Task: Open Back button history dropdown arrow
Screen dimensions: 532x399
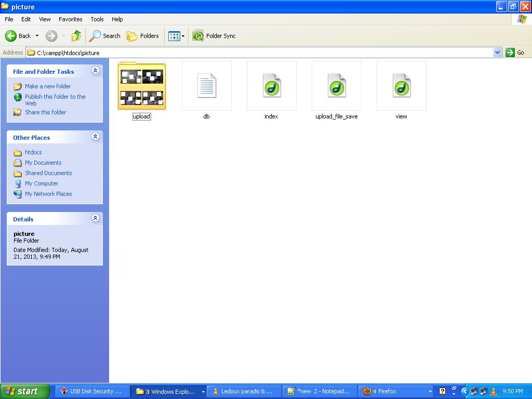Action: (37, 36)
